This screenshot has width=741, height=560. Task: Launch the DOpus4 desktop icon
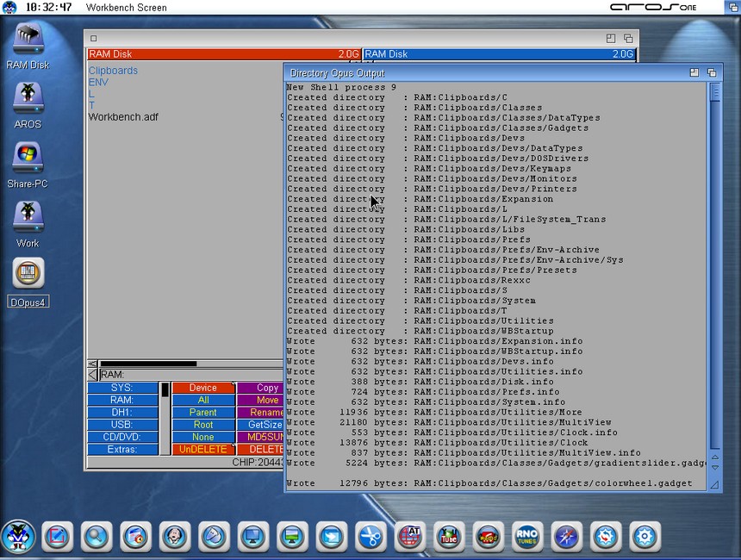[x=28, y=274]
